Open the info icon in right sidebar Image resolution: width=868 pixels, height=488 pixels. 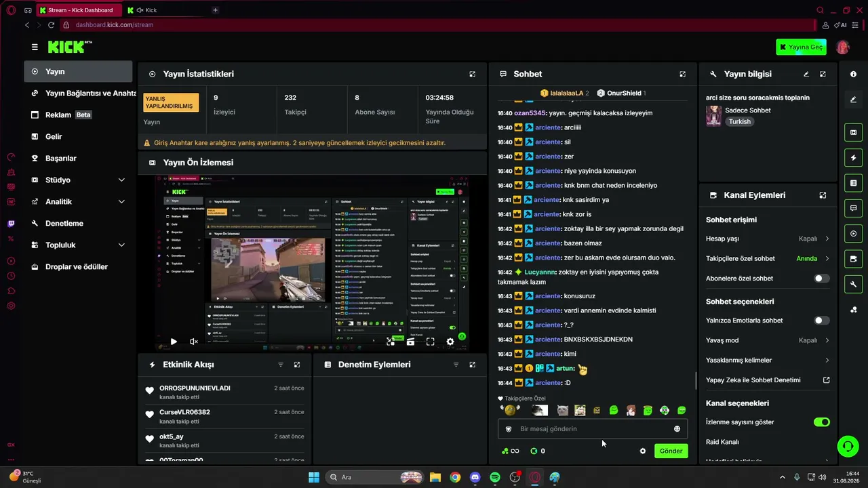click(853, 74)
